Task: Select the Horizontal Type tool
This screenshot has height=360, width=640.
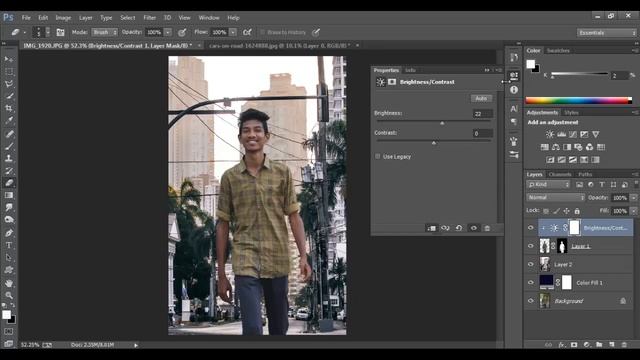Action: pyautogui.click(x=9, y=245)
